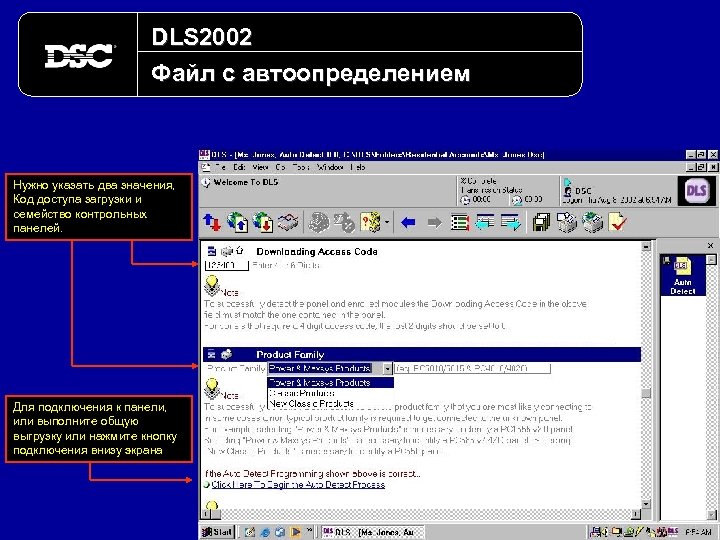Click the Product Family section icon
Viewport: 720px width, 540px height.
pos(211,354)
